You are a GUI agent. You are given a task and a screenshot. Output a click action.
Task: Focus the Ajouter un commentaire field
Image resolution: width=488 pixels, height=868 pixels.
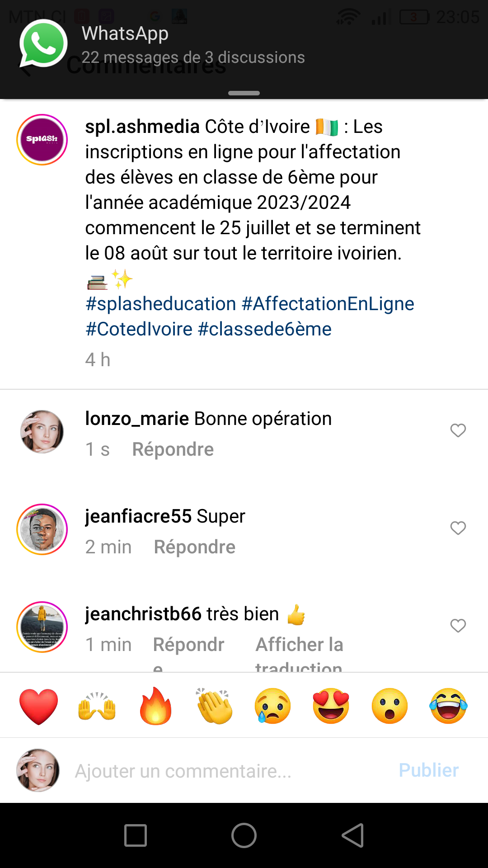coord(226,771)
